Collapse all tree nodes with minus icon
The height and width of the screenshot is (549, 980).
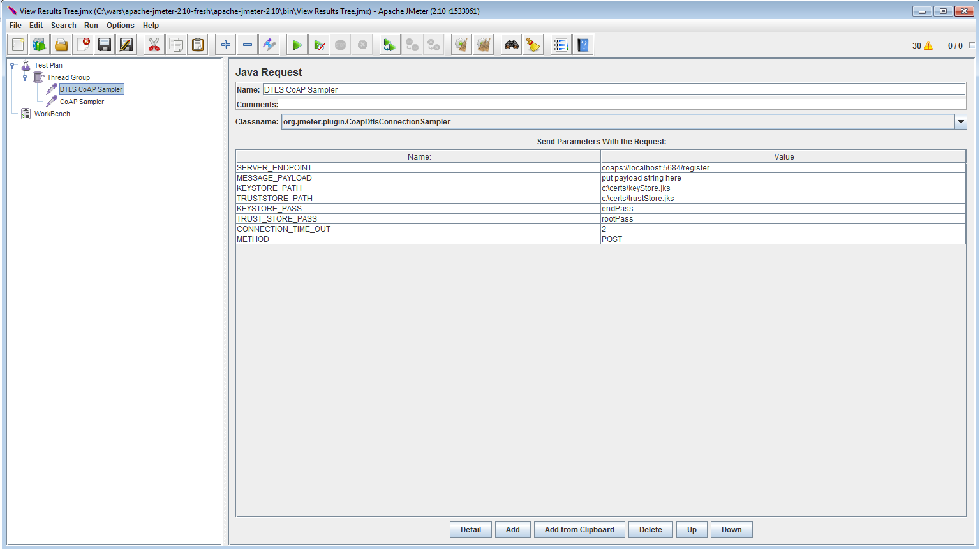247,45
